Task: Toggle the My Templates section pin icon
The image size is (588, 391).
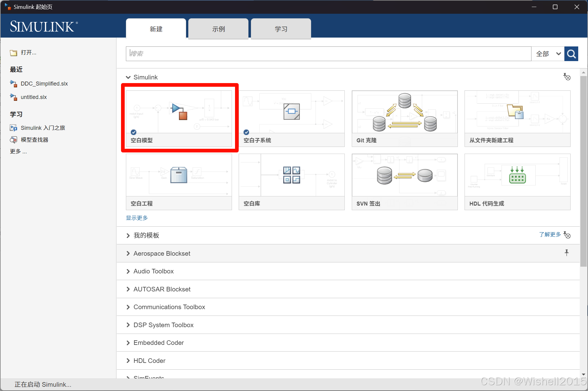Action: point(567,235)
